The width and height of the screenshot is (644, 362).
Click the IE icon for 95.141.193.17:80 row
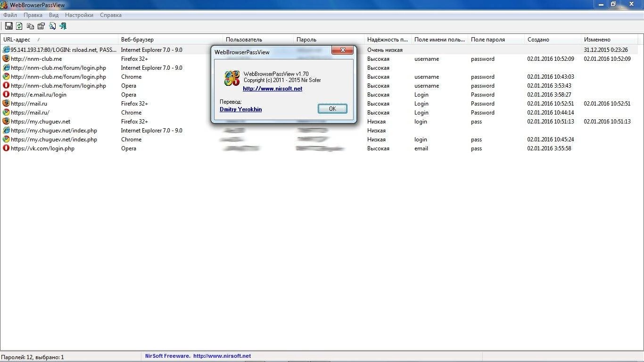[6, 49]
